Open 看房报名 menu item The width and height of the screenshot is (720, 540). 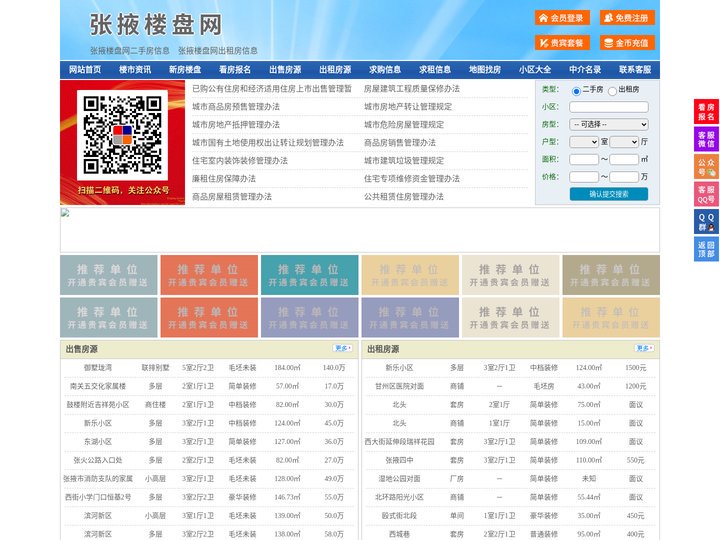[x=235, y=70]
